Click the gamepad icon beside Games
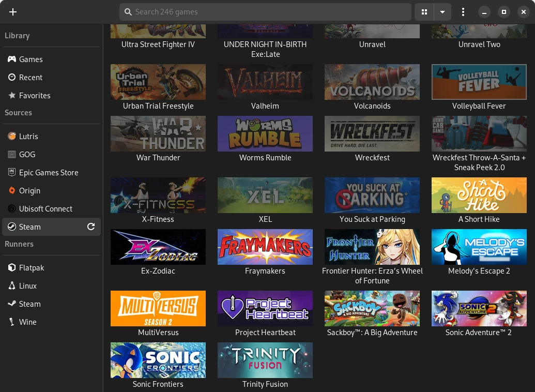This screenshot has width=535, height=392. coord(12,59)
